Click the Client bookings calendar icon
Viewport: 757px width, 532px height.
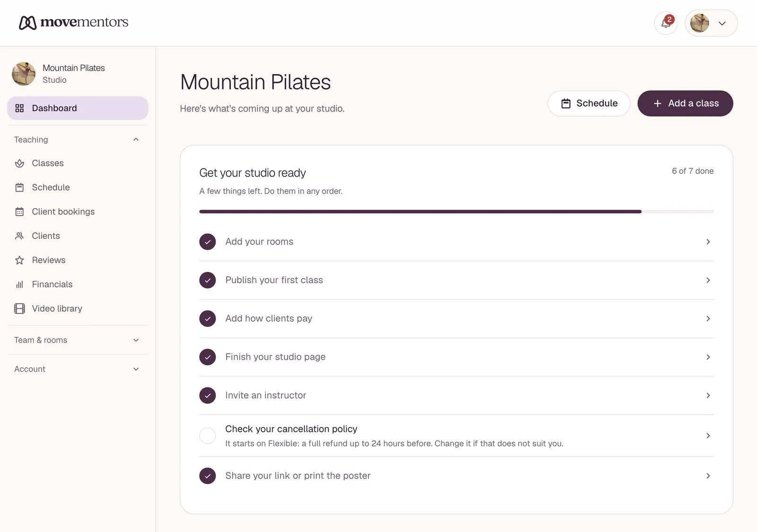[19, 212]
